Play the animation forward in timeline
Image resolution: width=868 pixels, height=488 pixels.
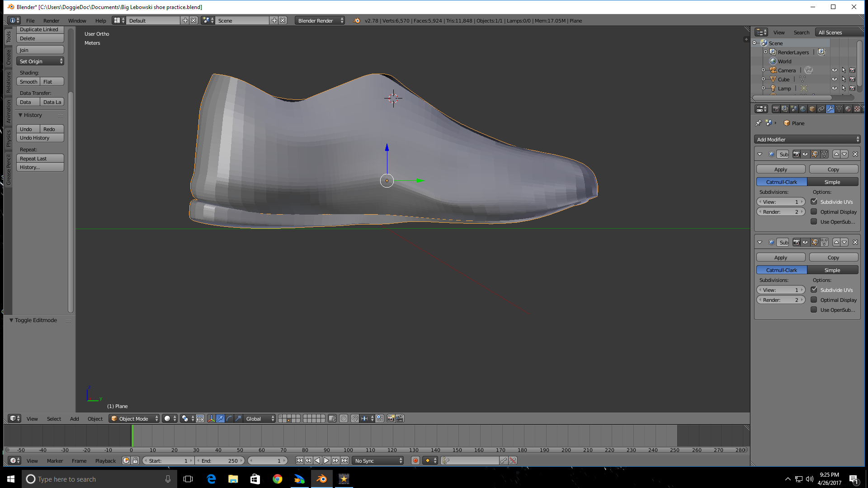(326, 461)
